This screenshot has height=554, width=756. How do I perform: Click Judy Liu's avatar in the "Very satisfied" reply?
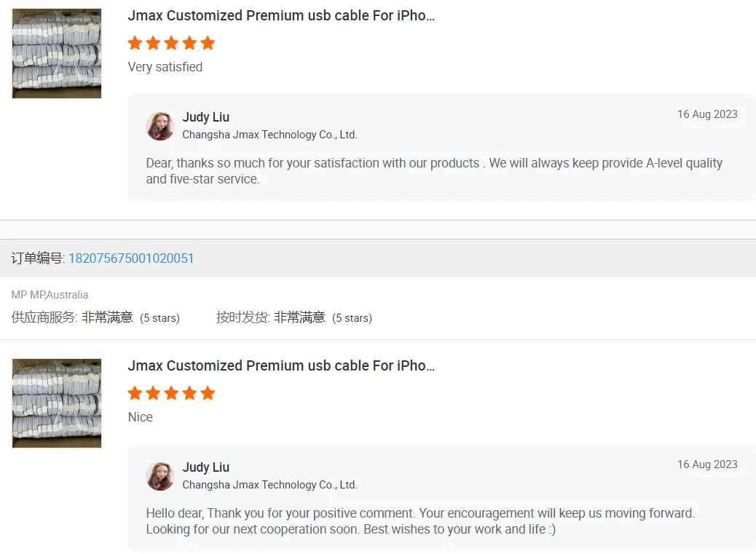point(160,126)
